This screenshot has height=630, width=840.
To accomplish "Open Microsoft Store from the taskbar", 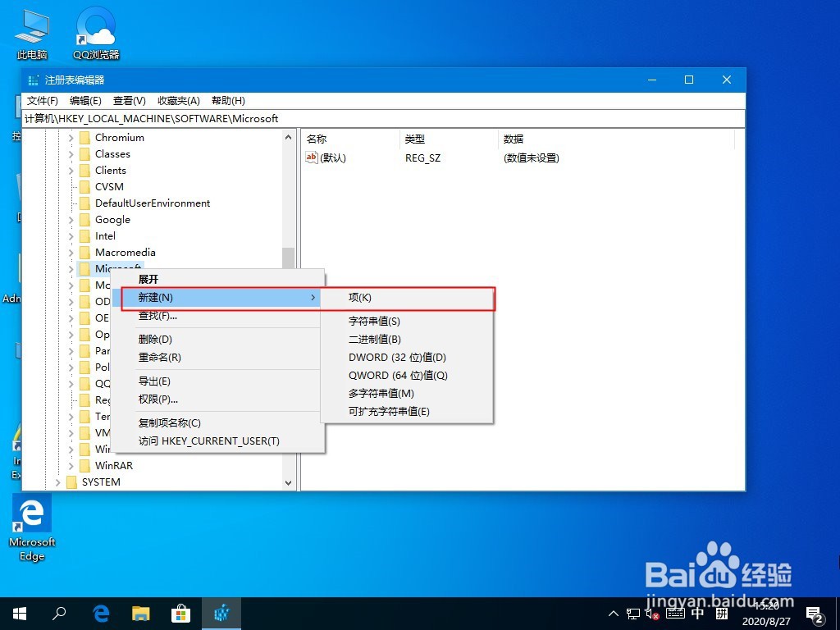I will pyautogui.click(x=181, y=614).
